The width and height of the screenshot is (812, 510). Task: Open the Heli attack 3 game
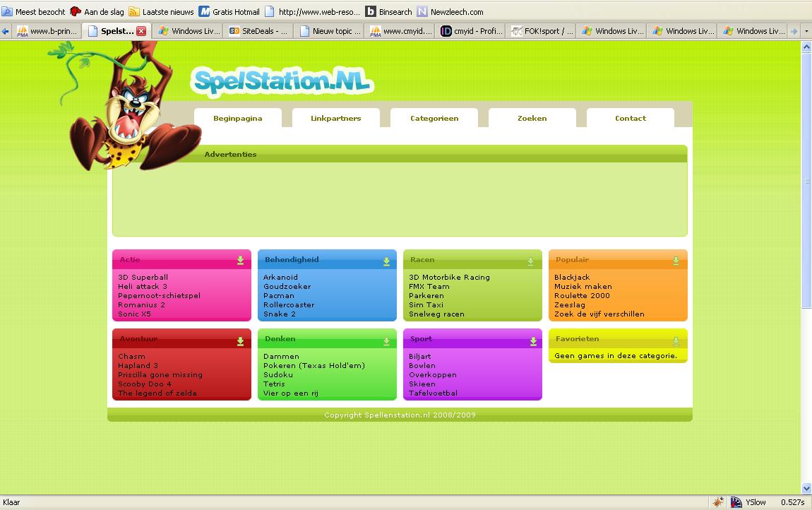tap(143, 287)
